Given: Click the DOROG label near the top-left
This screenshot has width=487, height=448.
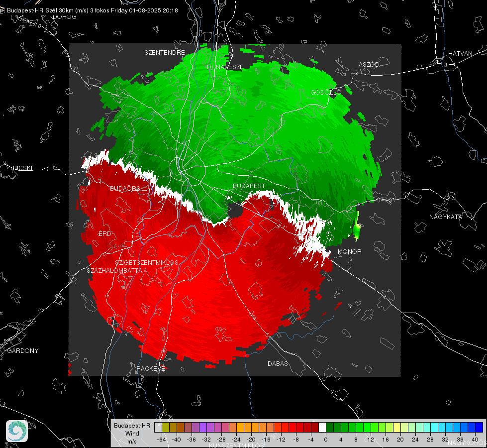Looking at the screenshot, I should 65,17.
